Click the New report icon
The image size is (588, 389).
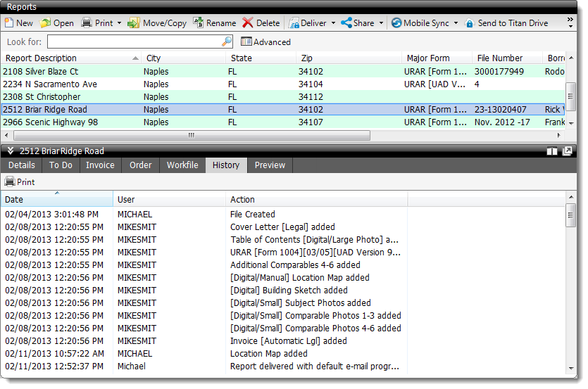coord(9,23)
